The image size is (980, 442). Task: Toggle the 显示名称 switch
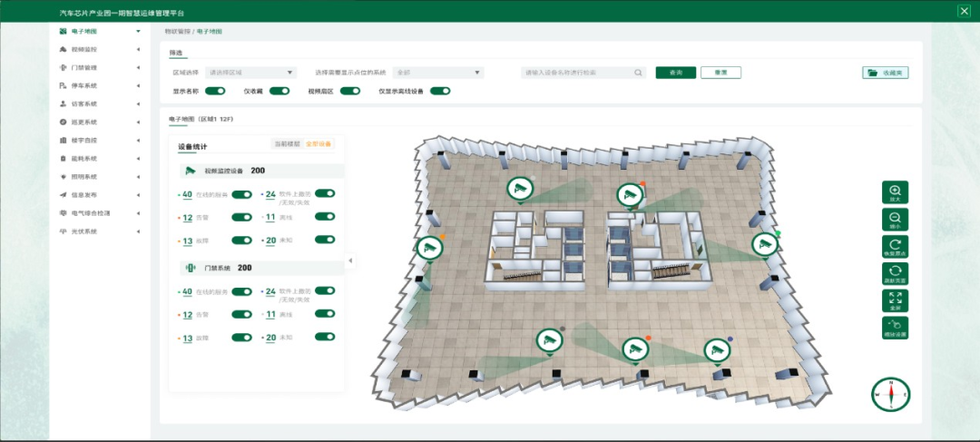coord(215,91)
